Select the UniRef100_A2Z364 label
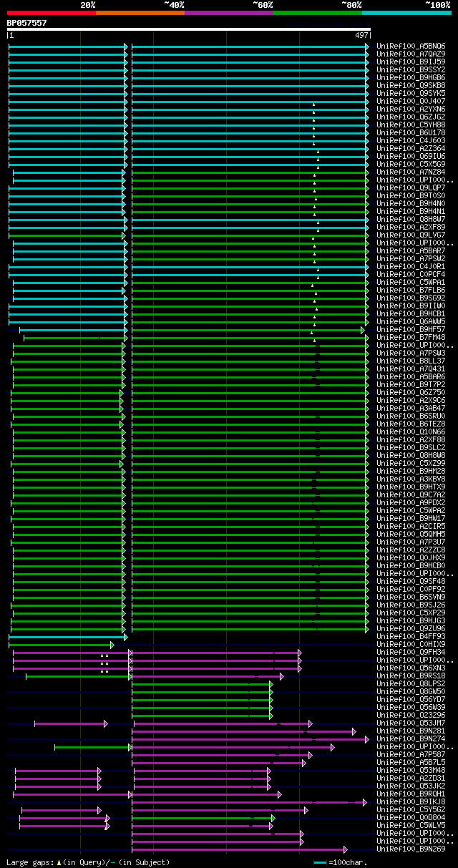This screenshot has height=868, width=458. 411,148
